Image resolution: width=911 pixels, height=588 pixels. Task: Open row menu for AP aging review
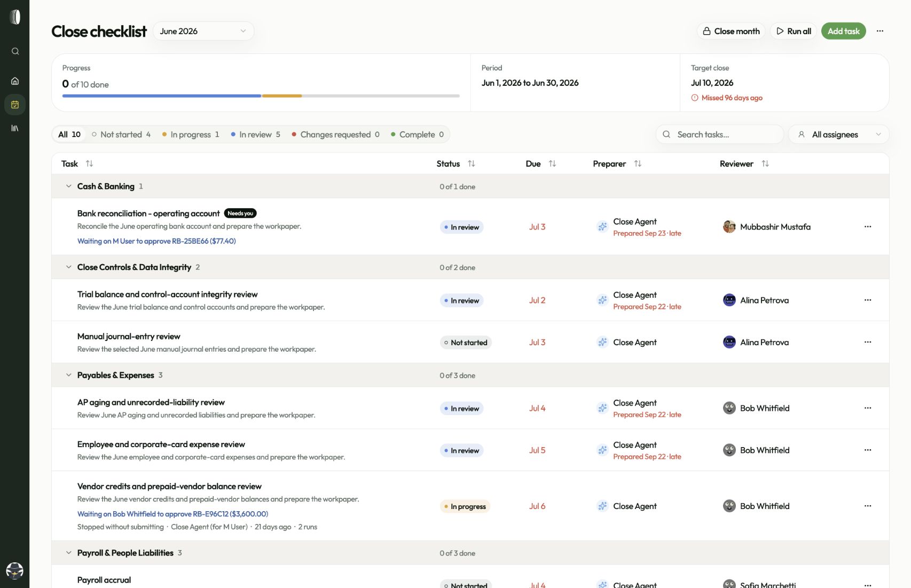click(868, 408)
